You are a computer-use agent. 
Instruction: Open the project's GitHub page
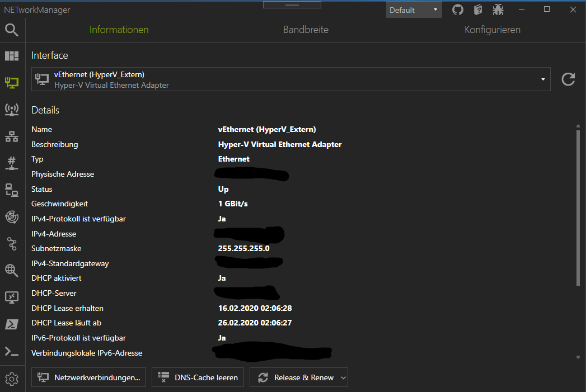[457, 10]
